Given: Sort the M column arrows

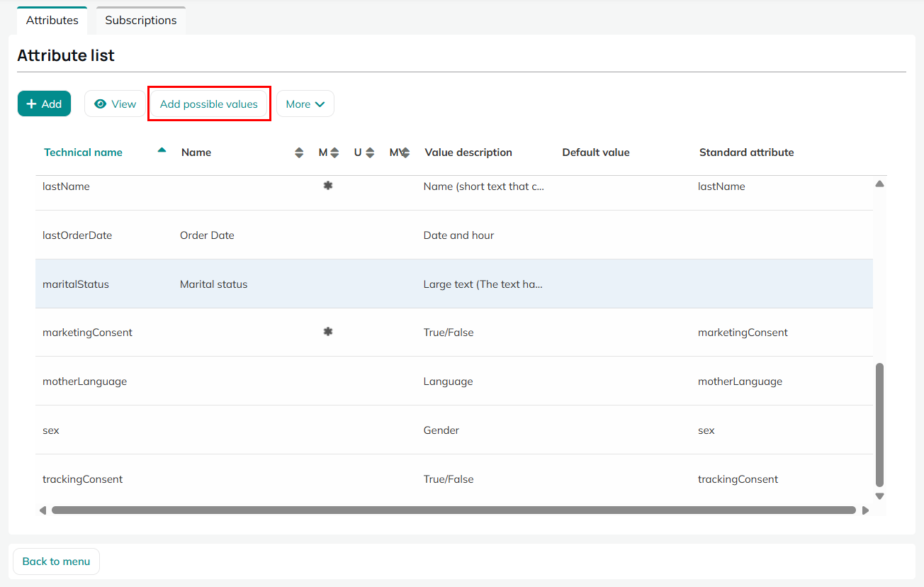Looking at the screenshot, I should (x=334, y=152).
